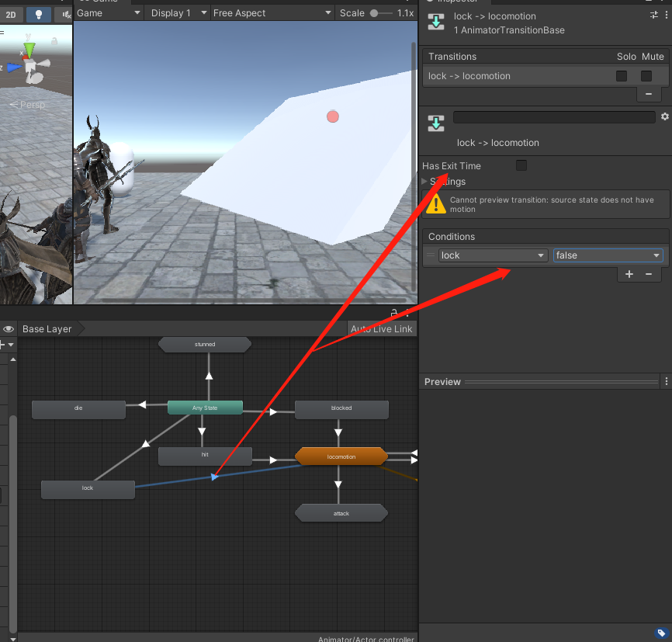Click the scene gizmo lock icon
The height and width of the screenshot is (642, 672).
[54, 41]
